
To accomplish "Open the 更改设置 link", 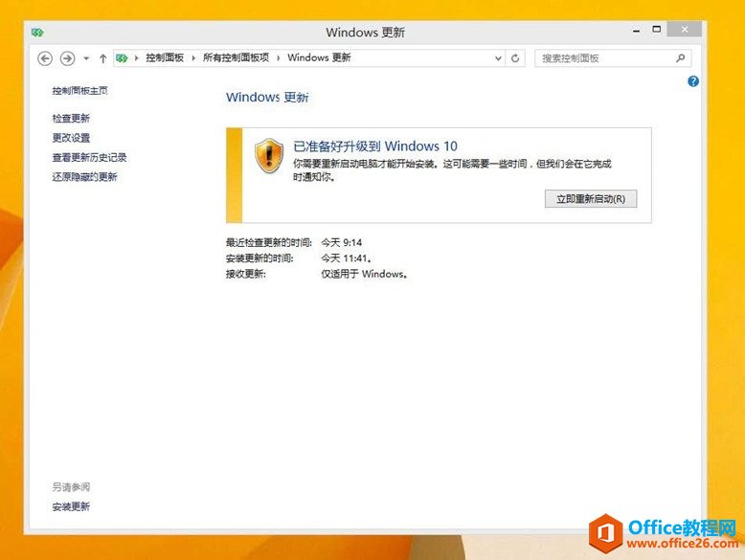I will (71, 138).
